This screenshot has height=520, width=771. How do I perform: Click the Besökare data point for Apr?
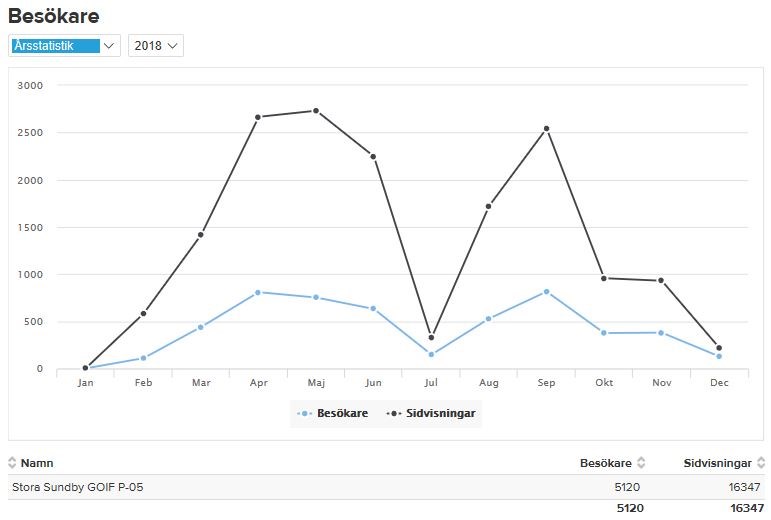(x=258, y=292)
